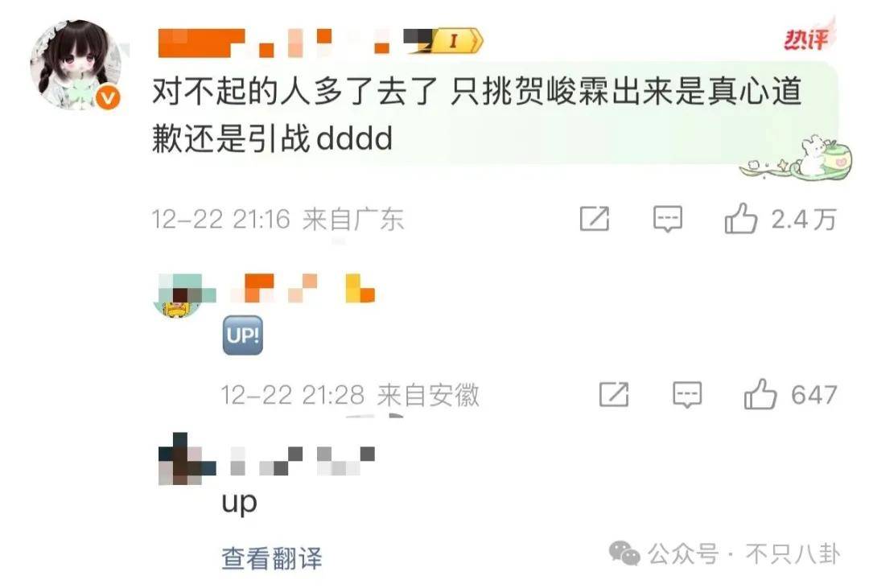Open the second replier's pixelated avatar

[x=187, y=458]
